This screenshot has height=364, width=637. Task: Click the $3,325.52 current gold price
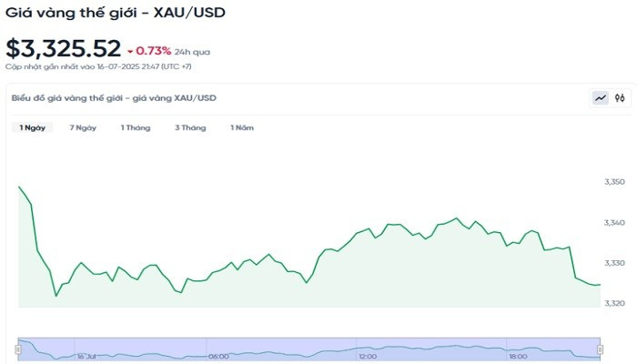click(63, 47)
